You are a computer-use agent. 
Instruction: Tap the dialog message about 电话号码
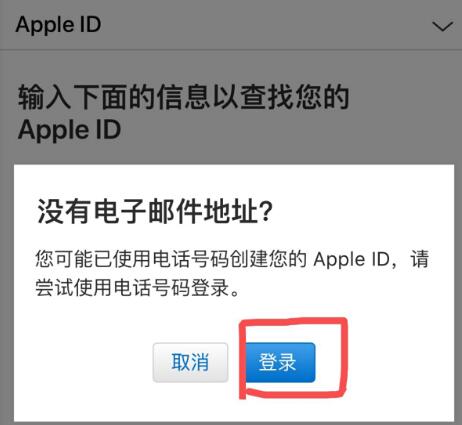[232, 273]
